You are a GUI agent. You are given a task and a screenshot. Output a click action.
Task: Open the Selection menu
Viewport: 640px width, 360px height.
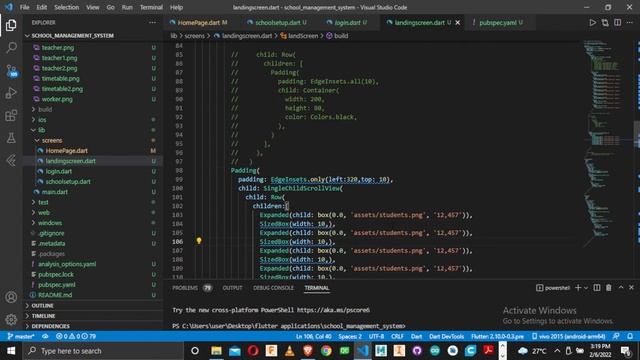click(67, 7)
